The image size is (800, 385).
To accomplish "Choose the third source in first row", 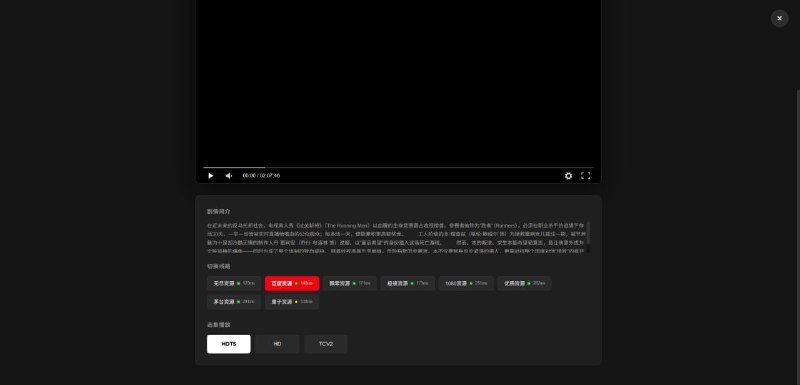I will coord(349,283).
